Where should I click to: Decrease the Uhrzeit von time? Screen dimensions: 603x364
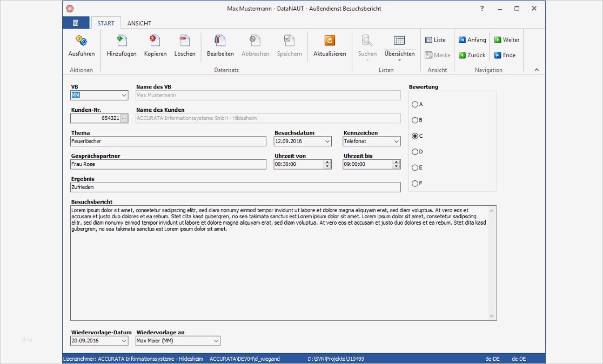[327, 166]
